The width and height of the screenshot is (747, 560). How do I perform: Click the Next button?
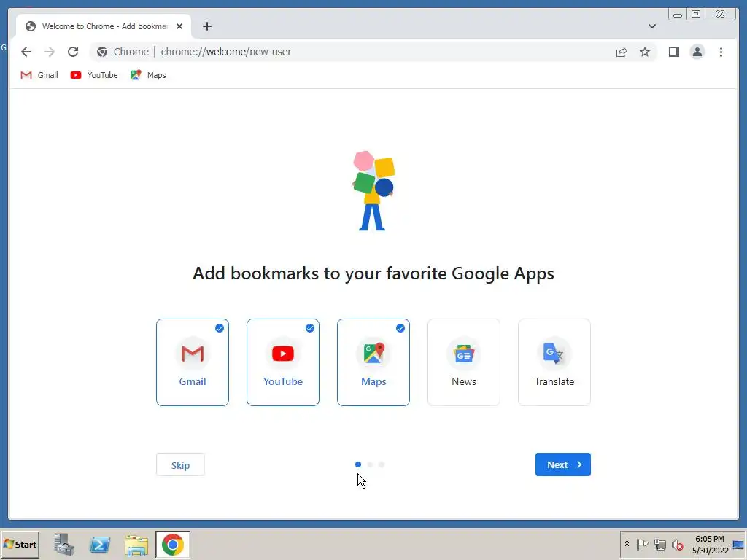[x=563, y=464]
